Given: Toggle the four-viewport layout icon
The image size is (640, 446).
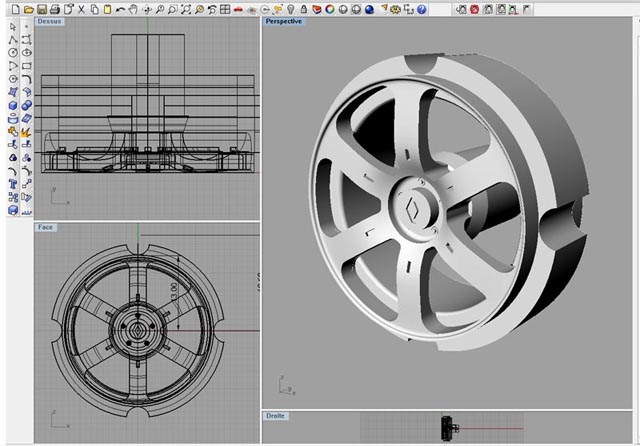Looking at the screenshot, I should (x=226, y=9).
